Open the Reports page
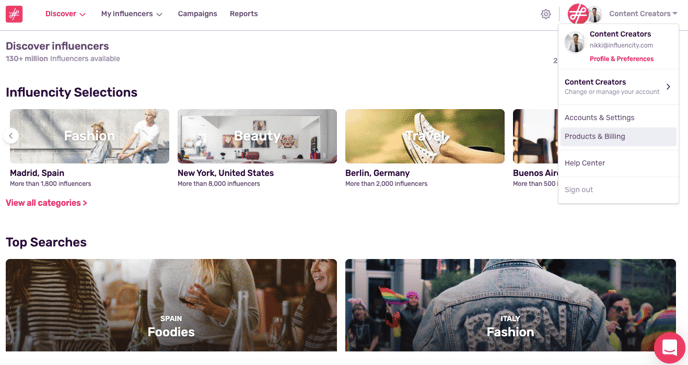This screenshot has height=365, width=688. coord(244,14)
